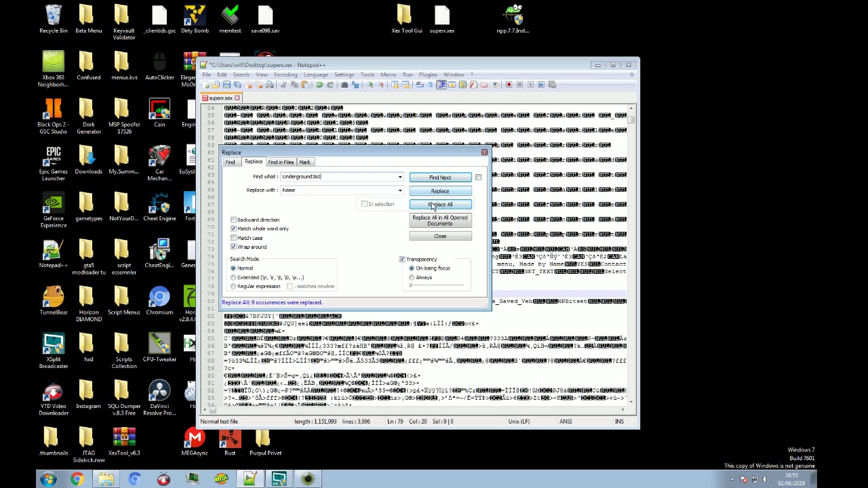Open Windows Explorer from the taskbar
This screenshot has height=488, width=868.
(x=106, y=479)
